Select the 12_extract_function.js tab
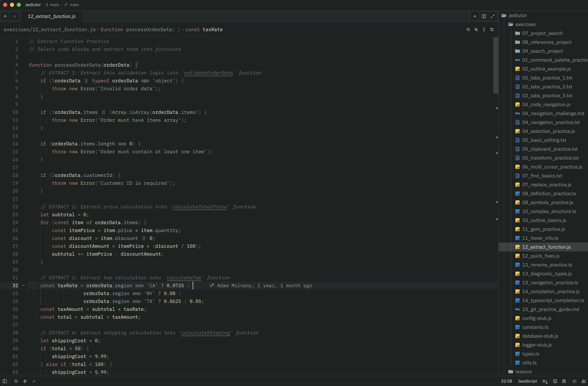This screenshot has width=588, height=386. [52, 16]
